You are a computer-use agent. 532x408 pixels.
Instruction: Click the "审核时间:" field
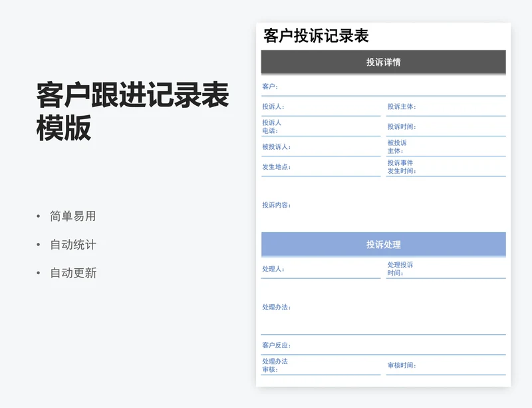coord(446,365)
